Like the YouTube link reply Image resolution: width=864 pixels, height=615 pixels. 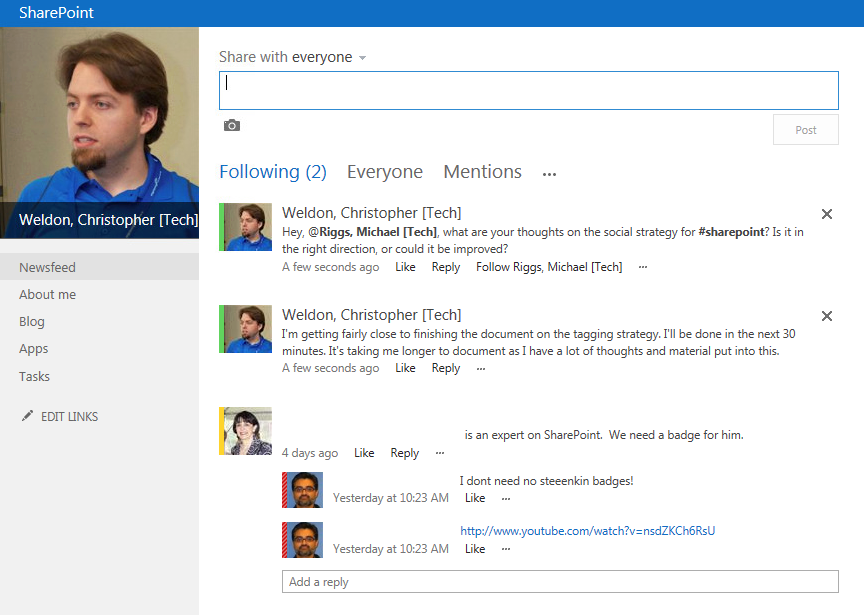click(x=474, y=549)
